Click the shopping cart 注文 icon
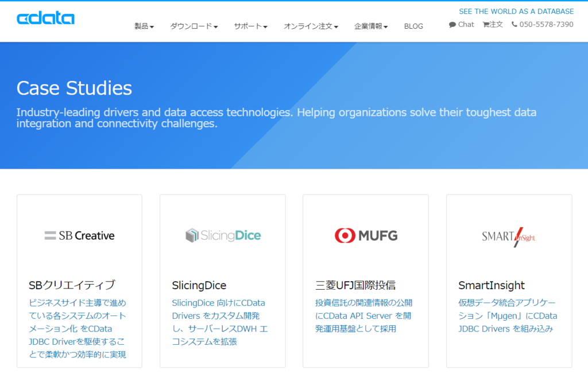This screenshot has width=588, height=378. 486,25
